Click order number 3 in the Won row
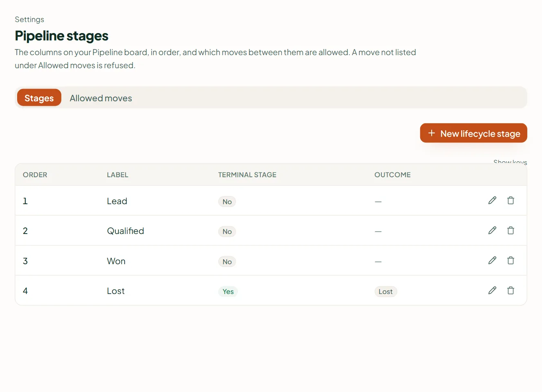 [x=25, y=261]
